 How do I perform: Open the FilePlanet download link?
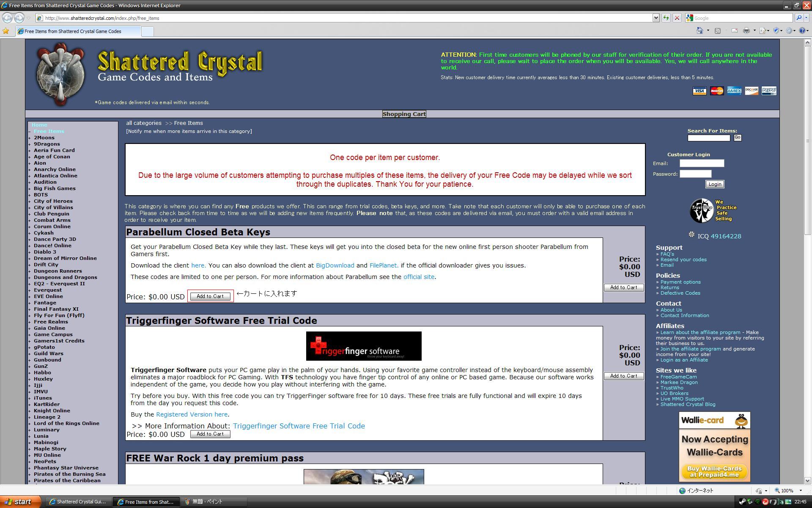click(383, 265)
